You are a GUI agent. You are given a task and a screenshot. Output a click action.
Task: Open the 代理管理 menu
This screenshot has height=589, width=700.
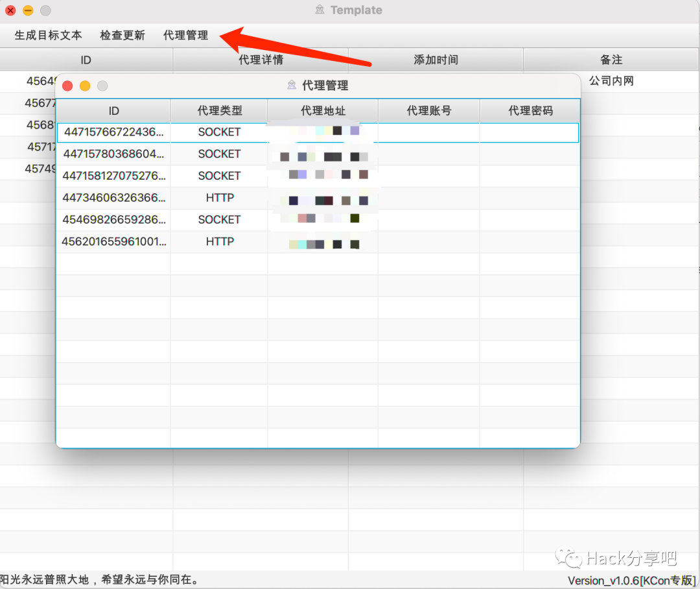[x=185, y=35]
